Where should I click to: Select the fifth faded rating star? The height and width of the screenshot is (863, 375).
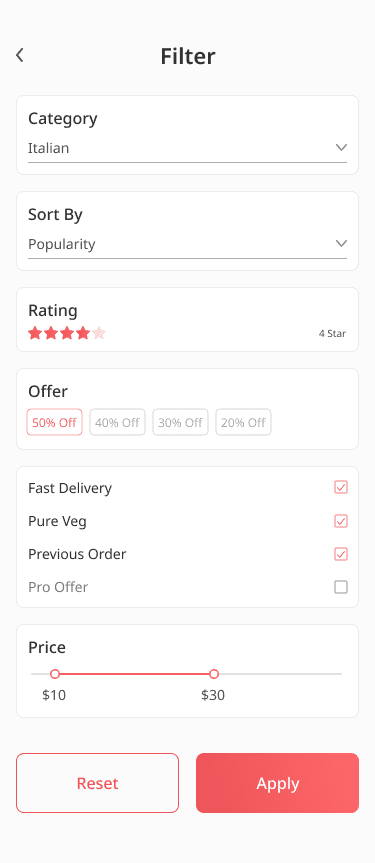tap(99, 333)
